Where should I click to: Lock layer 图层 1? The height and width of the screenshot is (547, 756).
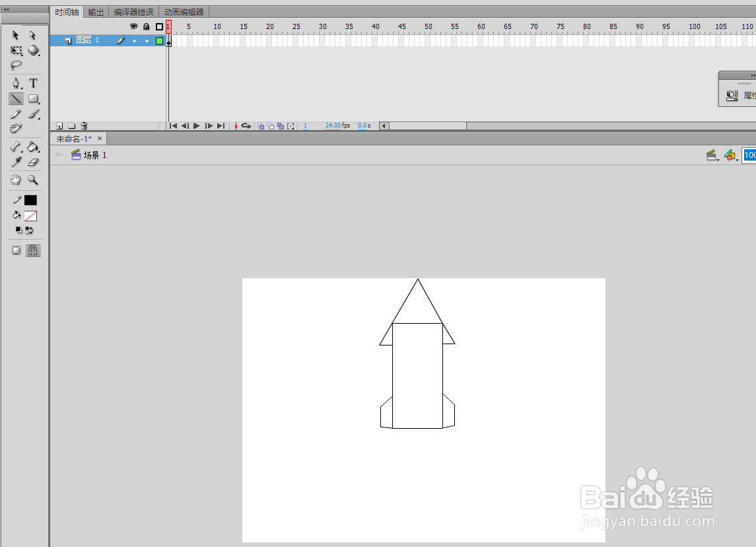point(147,40)
